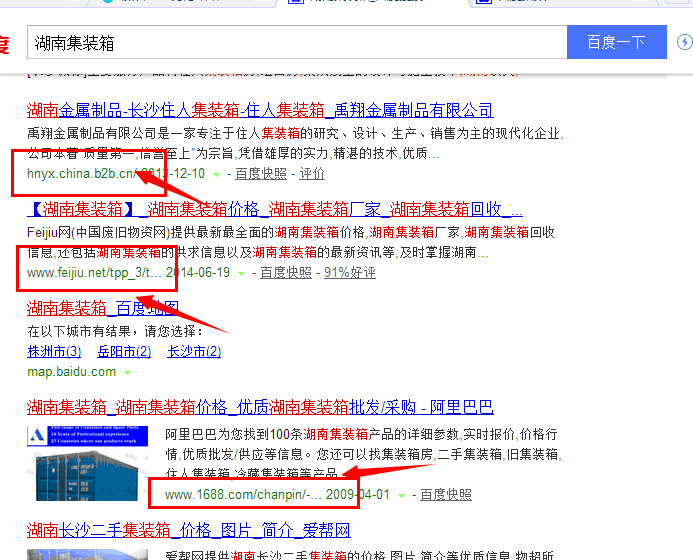Screen dimensions: 693x560
Task: Click the 91%好评 rating link
Action: pyautogui.click(x=350, y=273)
